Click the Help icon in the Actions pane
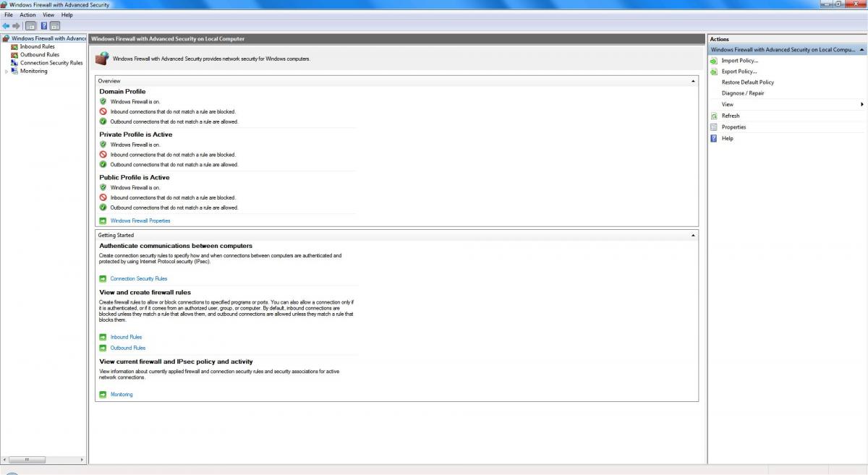The width and height of the screenshot is (868, 475). (x=715, y=138)
